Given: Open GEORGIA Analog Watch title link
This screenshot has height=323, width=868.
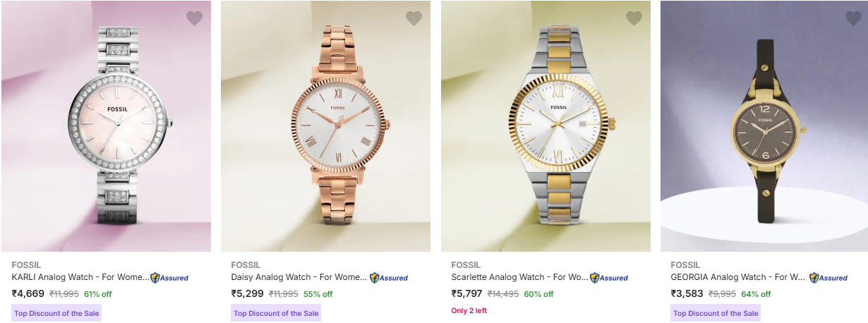Looking at the screenshot, I should tap(738, 277).
